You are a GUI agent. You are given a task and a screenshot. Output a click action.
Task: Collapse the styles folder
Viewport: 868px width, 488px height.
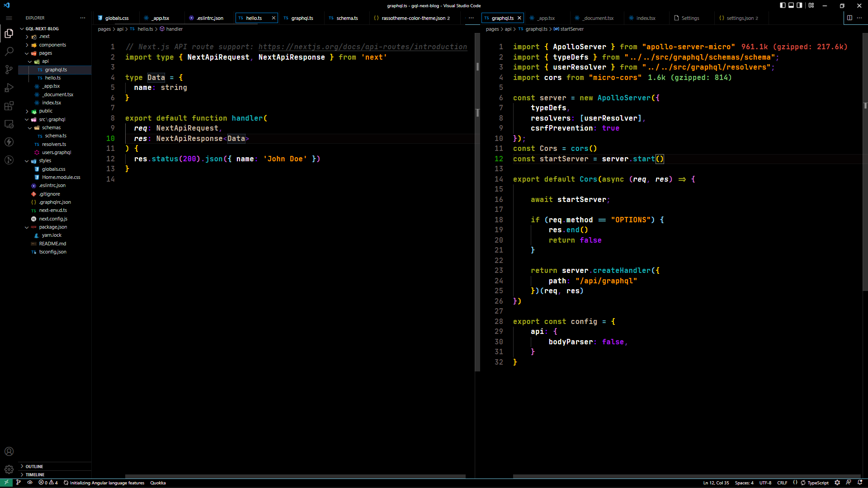click(x=45, y=160)
